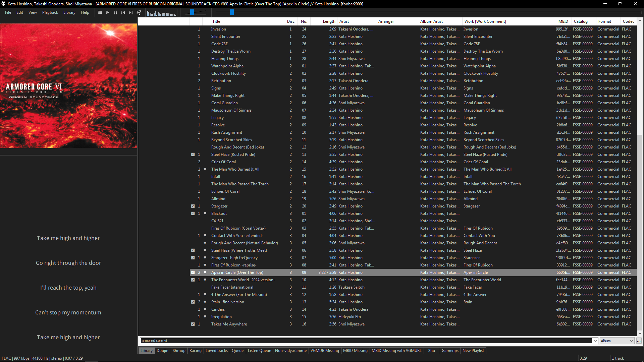Click heart icon on Fires Of Rubicon -reprise-
Screen dimensions: 644x362
point(205,265)
